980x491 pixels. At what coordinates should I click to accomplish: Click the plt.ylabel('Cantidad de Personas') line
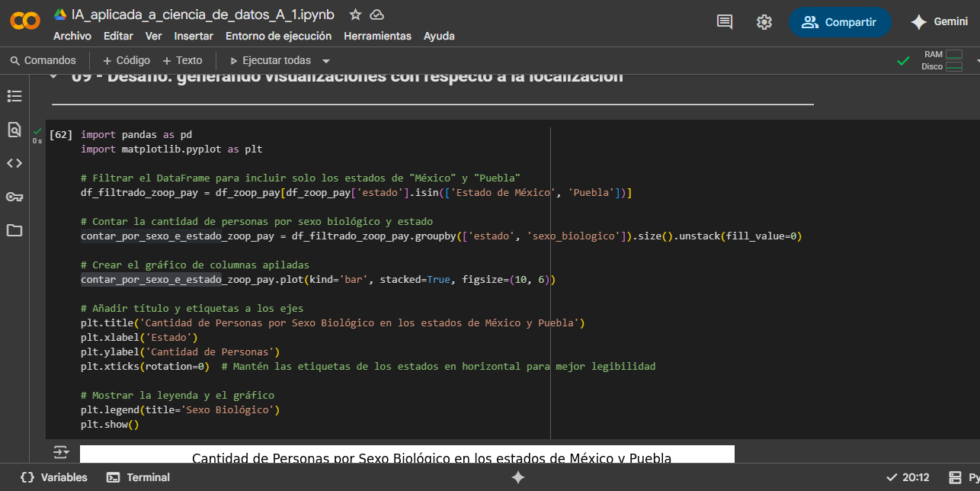point(181,351)
